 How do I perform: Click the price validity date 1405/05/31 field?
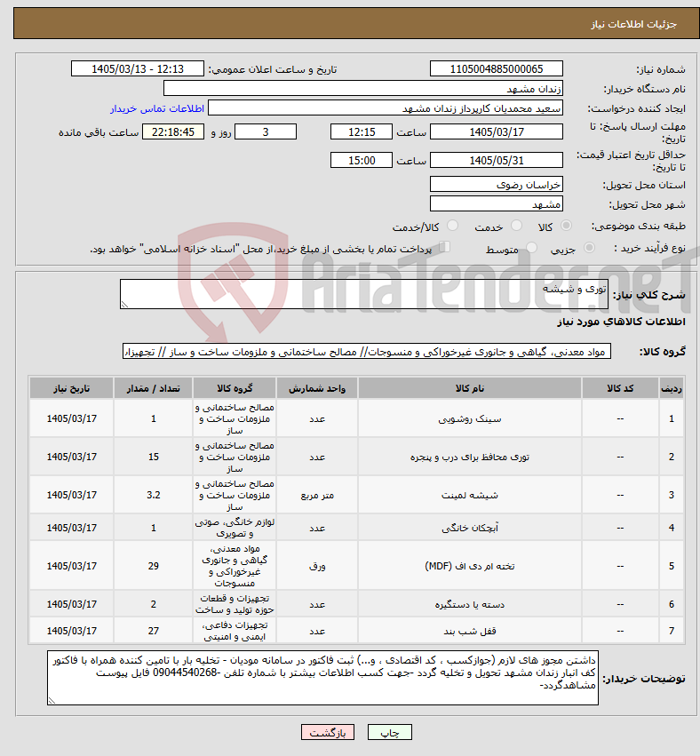pos(496,160)
